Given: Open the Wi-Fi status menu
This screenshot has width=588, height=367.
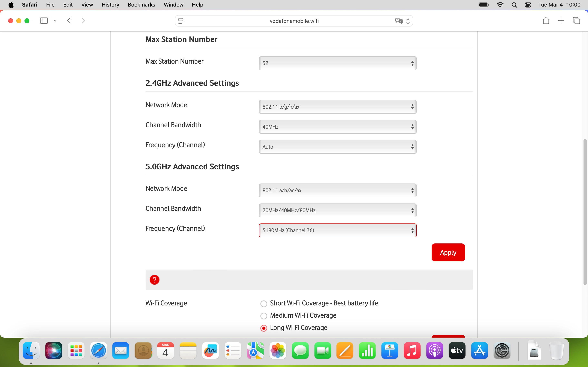Looking at the screenshot, I should [500, 5].
